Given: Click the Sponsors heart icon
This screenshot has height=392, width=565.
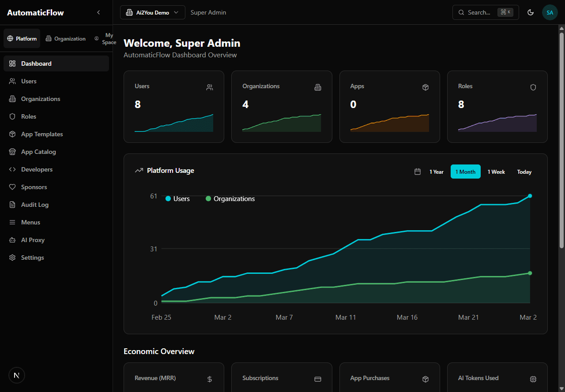Looking at the screenshot, I should pos(12,187).
